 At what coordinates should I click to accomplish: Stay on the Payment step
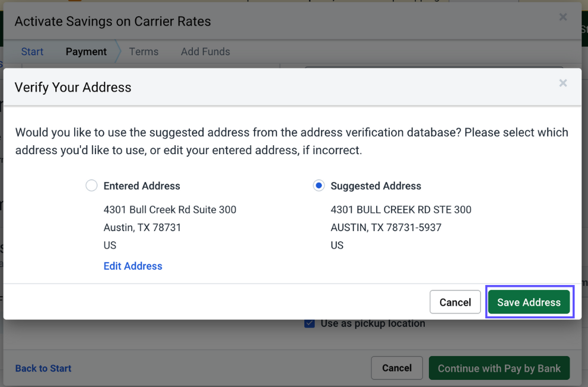86,52
